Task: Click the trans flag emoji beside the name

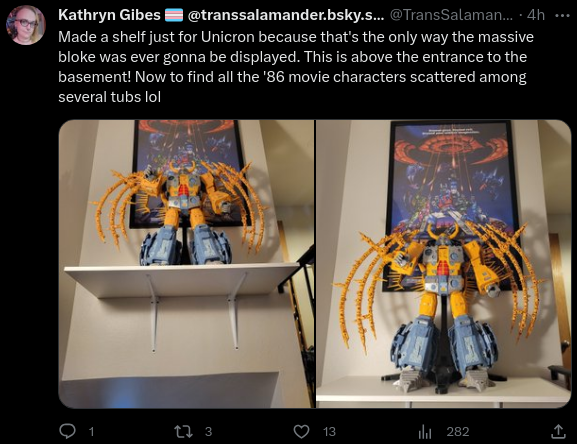Action: 174,15
